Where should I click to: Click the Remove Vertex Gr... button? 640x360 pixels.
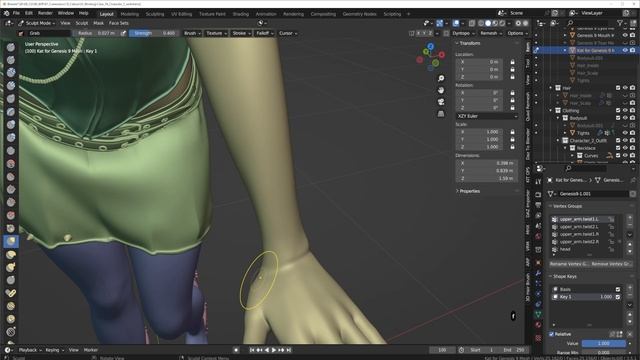point(611,264)
